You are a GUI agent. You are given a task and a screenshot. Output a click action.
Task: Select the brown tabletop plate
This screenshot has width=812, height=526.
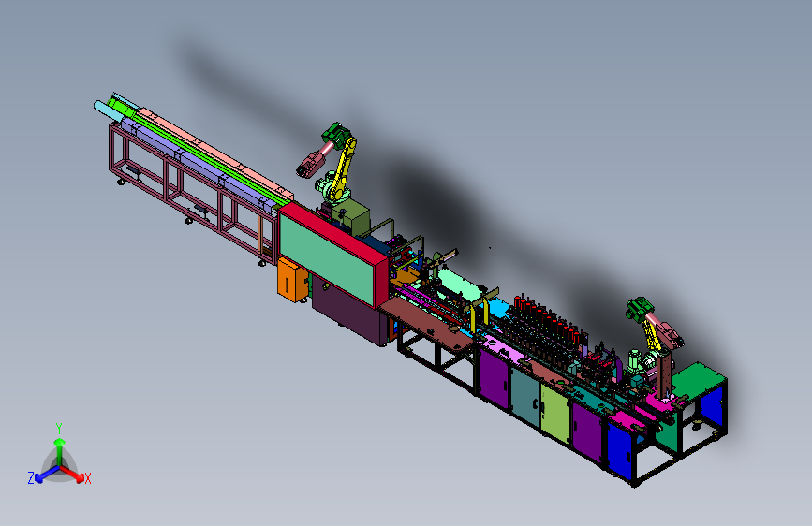426,325
